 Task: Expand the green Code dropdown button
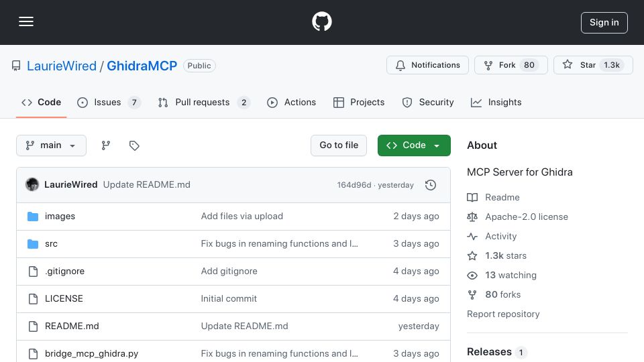pos(414,145)
